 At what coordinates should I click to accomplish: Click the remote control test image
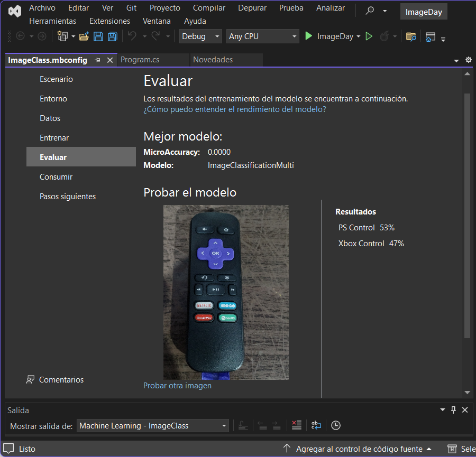[226, 292]
